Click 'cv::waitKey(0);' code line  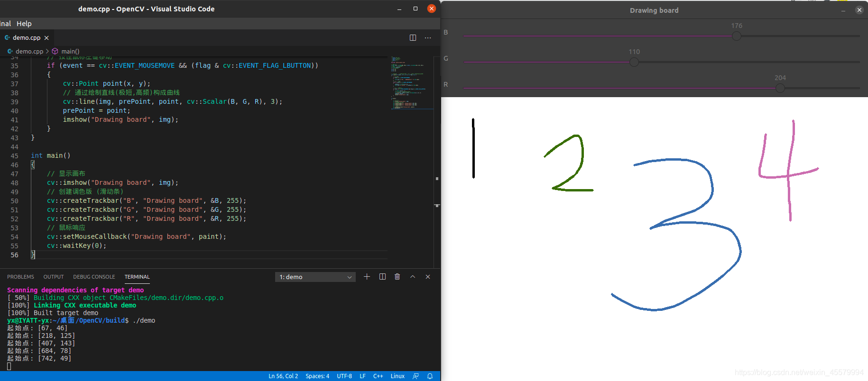(x=76, y=245)
